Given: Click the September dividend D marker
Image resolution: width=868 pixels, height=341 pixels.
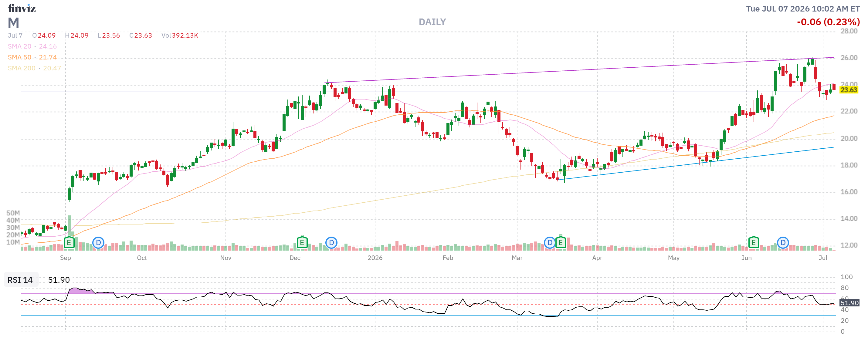Looking at the screenshot, I should pos(98,242).
